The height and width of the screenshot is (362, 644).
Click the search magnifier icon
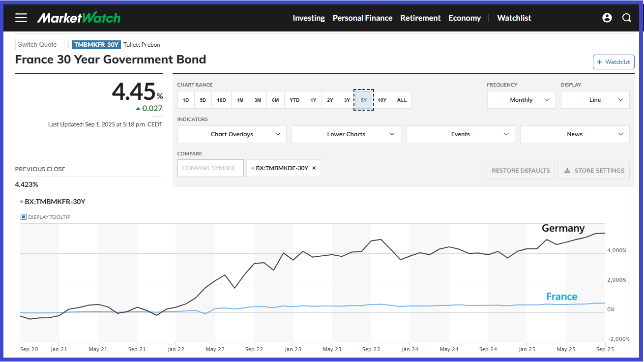pyautogui.click(x=627, y=18)
